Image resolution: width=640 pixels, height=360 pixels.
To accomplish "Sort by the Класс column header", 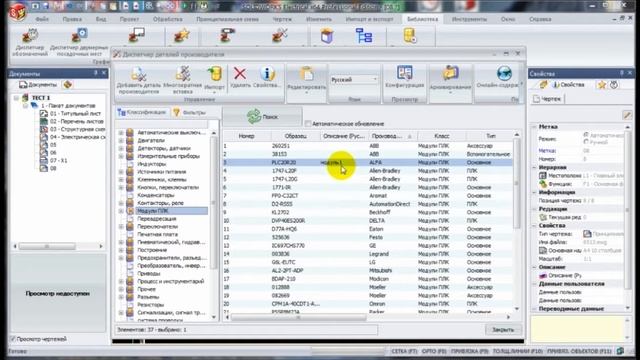I will point(442,136).
